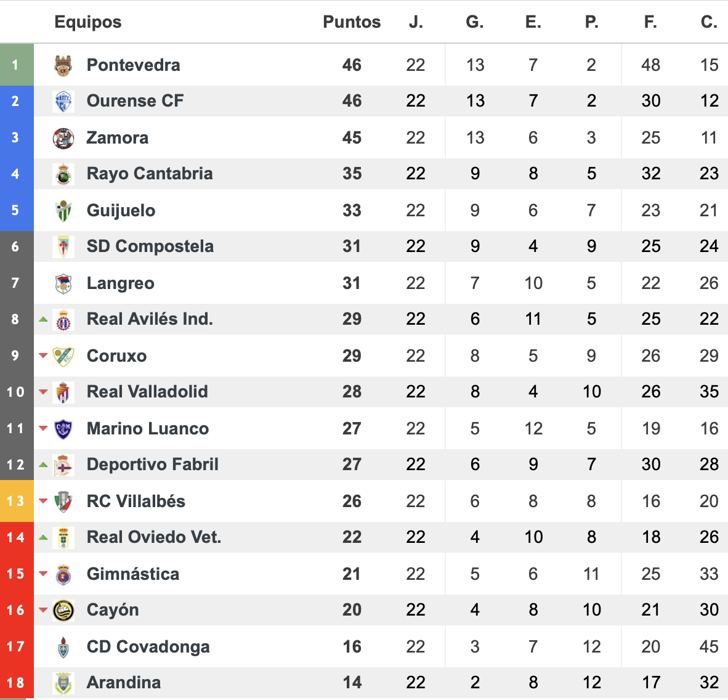This screenshot has width=728, height=700.
Task: Click the Coruxo shield icon
Action: tap(63, 356)
